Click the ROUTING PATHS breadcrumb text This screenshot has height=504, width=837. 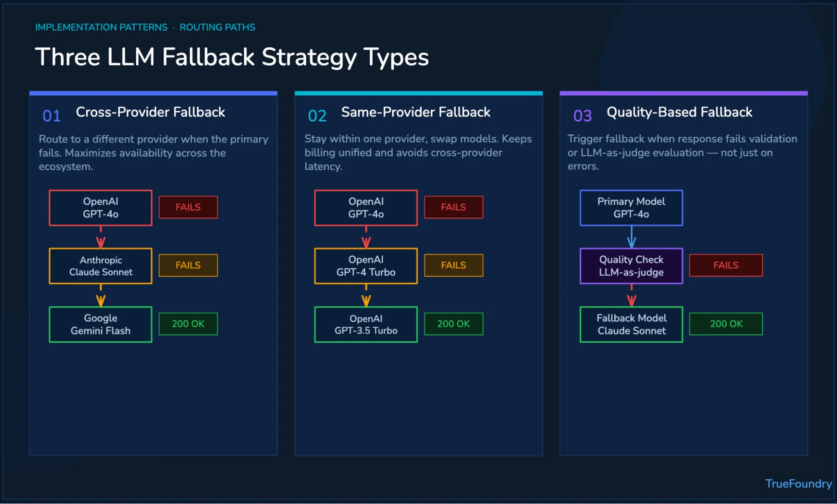click(217, 27)
